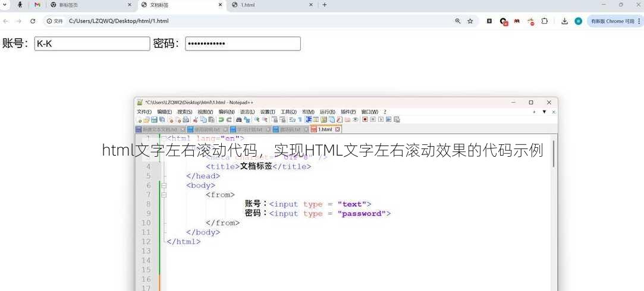Open the 窗口(W) menu in Notepad++
The width and height of the screenshot is (644, 291).
coord(370,112)
